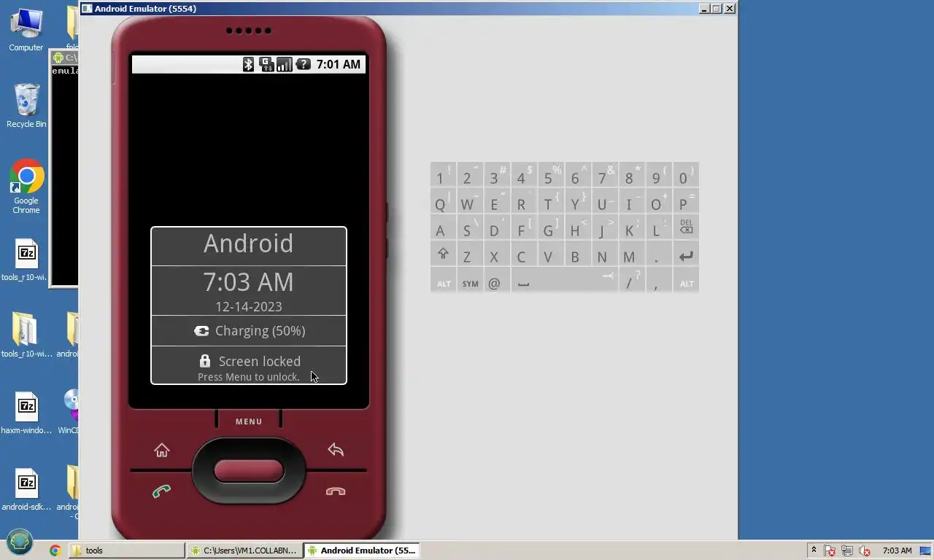Click the 12-14-2023 date text

248,307
